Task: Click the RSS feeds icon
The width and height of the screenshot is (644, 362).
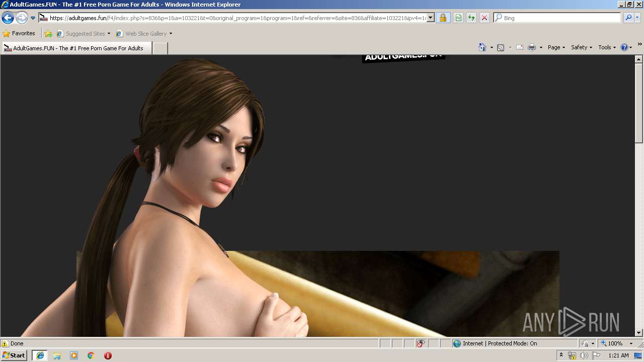Action: pyautogui.click(x=501, y=47)
